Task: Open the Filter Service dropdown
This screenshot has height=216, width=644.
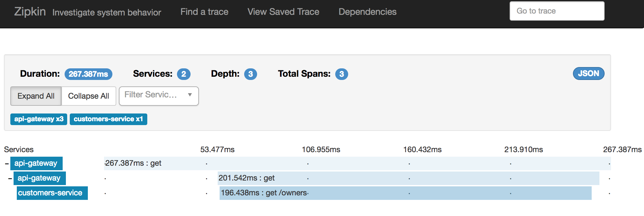Action: pos(159,95)
